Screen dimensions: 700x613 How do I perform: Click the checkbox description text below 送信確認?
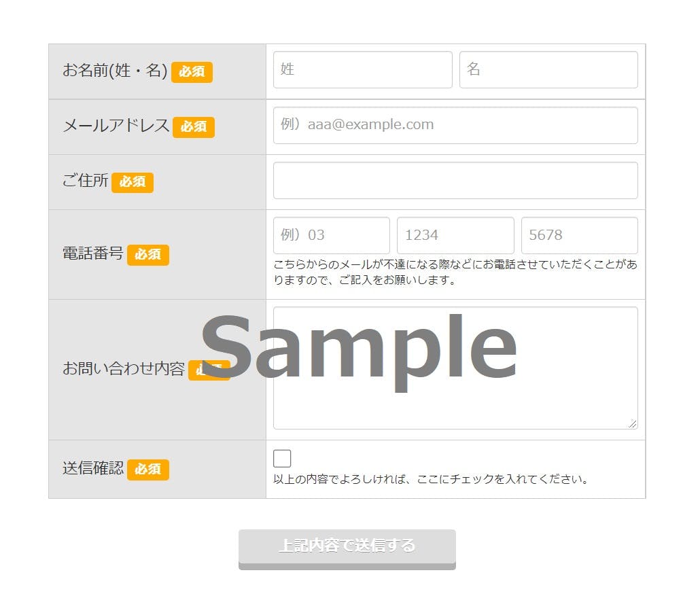(432, 479)
